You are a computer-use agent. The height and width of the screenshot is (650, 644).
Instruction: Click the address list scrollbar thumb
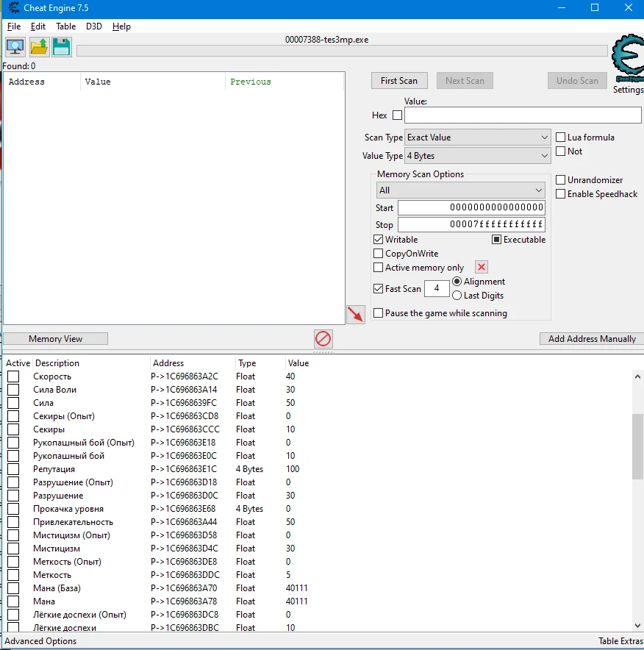[637, 446]
